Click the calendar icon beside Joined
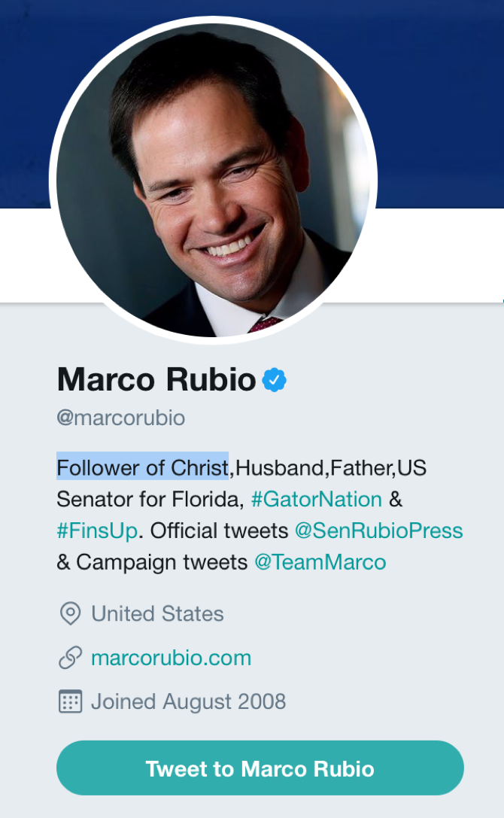This screenshot has height=818, width=504. (x=70, y=702)
